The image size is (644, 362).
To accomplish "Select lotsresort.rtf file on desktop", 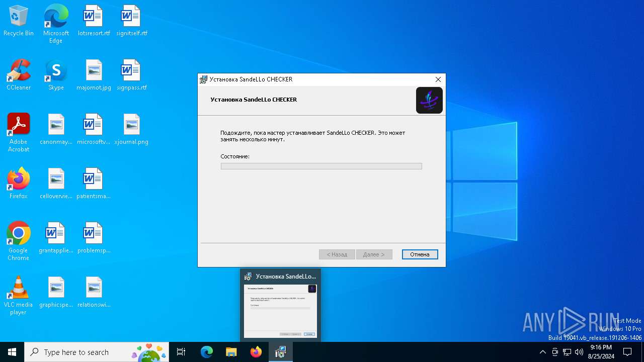I will [94, 21].
